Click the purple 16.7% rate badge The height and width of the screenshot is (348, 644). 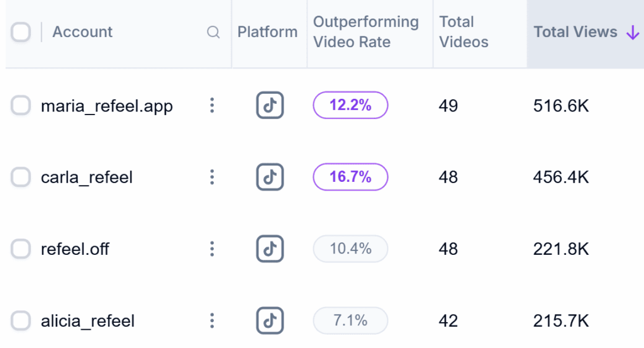click(x=350, y=177)
